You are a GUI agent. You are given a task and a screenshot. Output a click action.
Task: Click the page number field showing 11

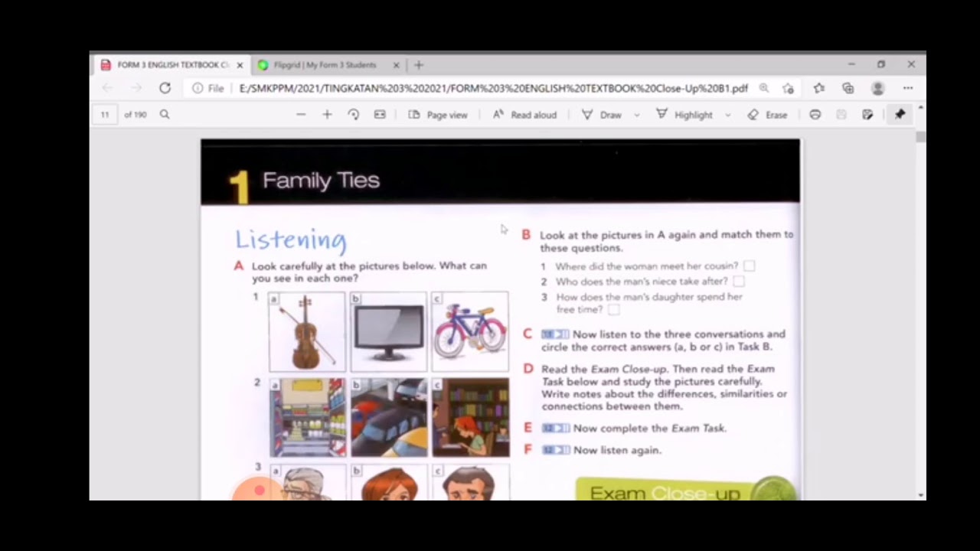pyautogui.click(x=106, y=114)
